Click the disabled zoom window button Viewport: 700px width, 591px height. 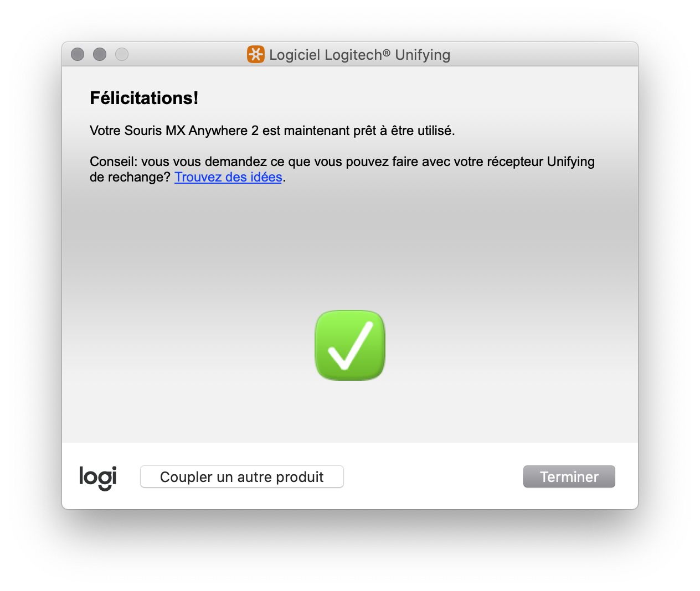[122, 54]
